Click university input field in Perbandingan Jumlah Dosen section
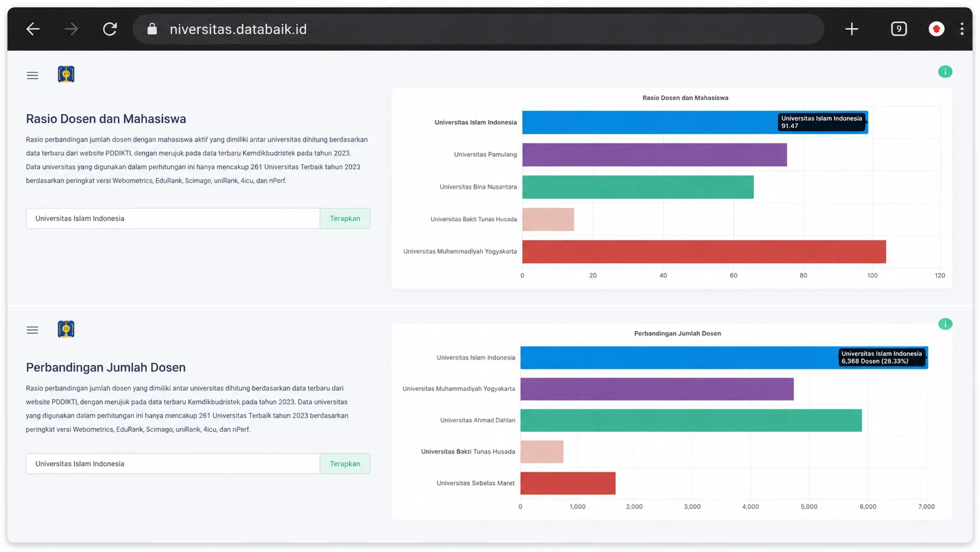This screenshot has height=552, width=980. (x=173, y=463)
